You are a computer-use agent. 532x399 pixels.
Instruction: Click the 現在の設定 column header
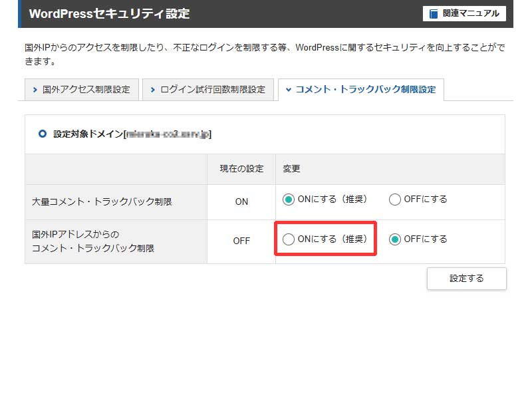tap(241, 169)
